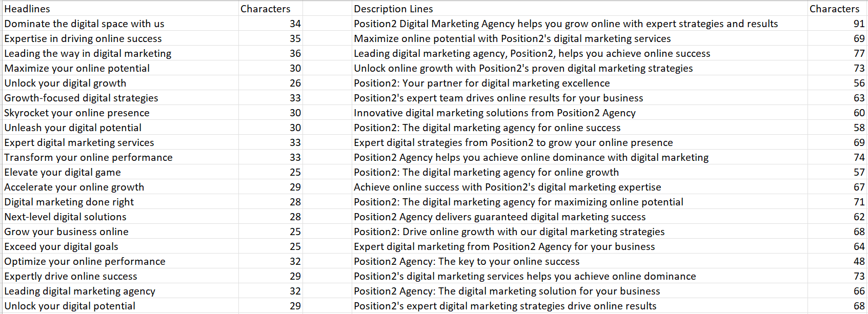Click the 'Next-level digital solutions' cell
868x314 pixels.
tap(120, 217)
